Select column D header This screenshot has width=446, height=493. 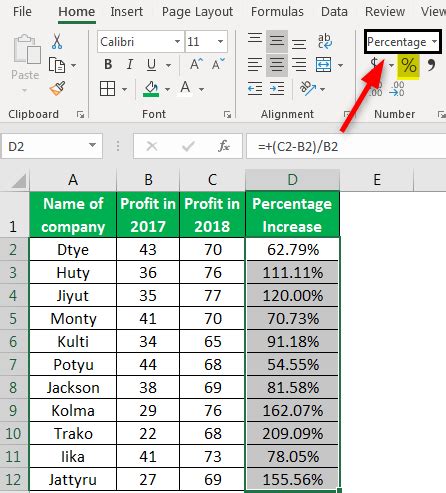tap(292, 180)
